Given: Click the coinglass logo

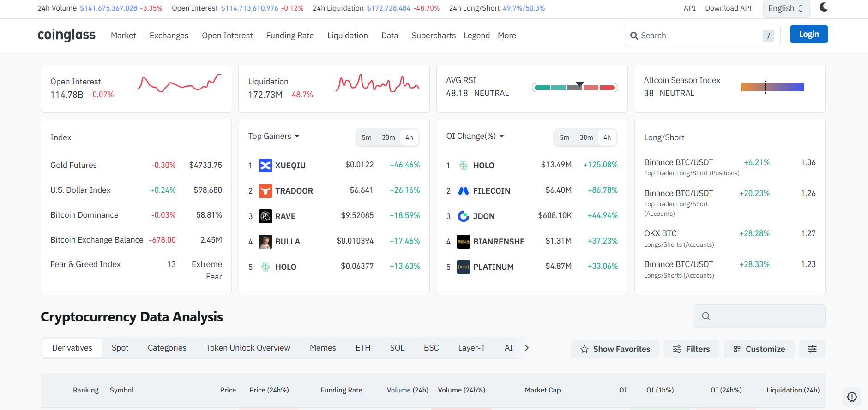Looking at the screenshot, I should click(x=66, y=35).
